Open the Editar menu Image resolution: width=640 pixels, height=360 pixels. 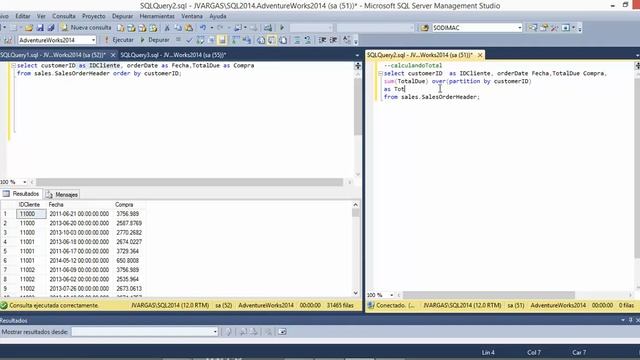[23, 16]
